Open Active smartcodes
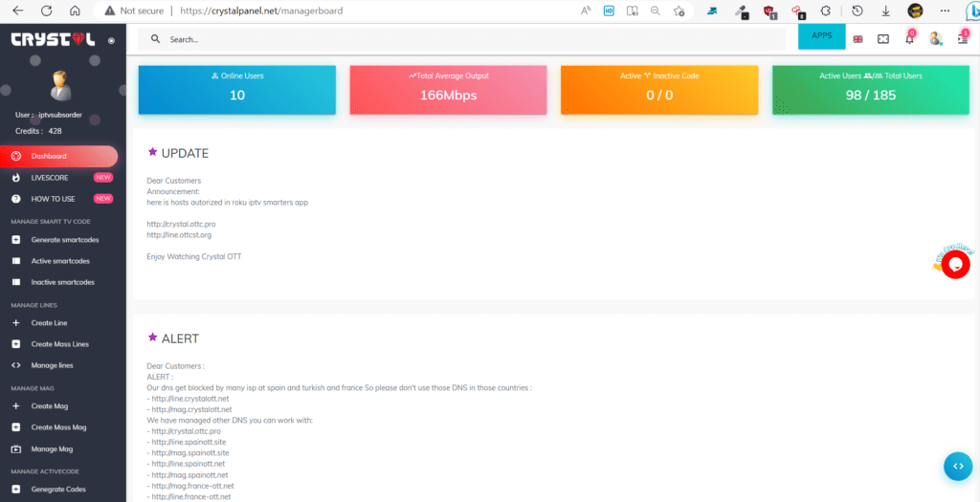The height and width of the screenshot is (502, 980). coord(62,261)
